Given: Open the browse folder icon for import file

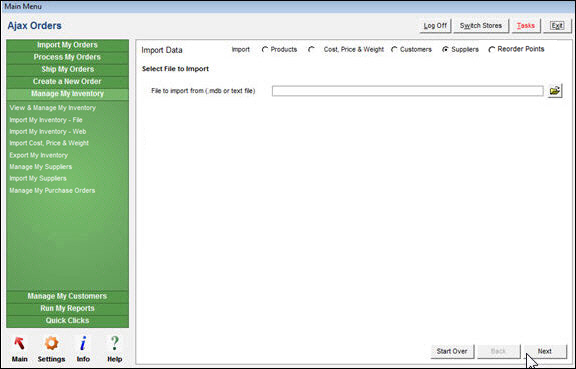Looking at the screenshot, I should tap(555, 90).
